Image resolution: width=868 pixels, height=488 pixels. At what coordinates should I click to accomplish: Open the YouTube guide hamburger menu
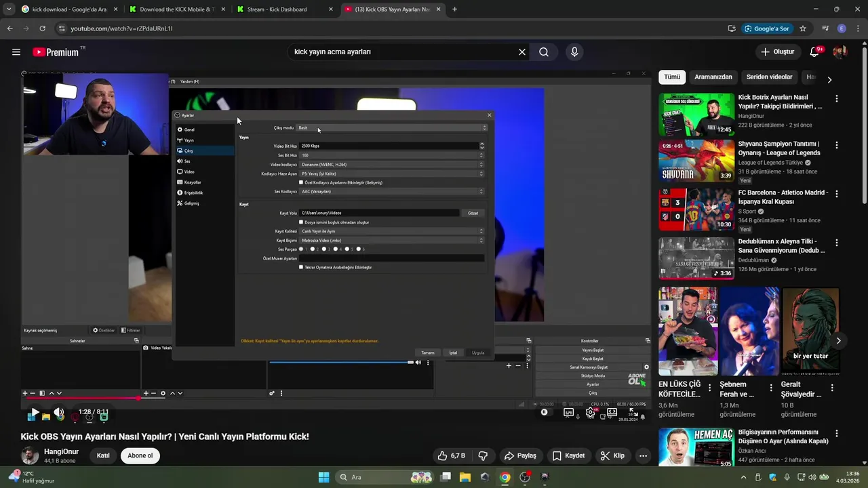click(16, 52)
